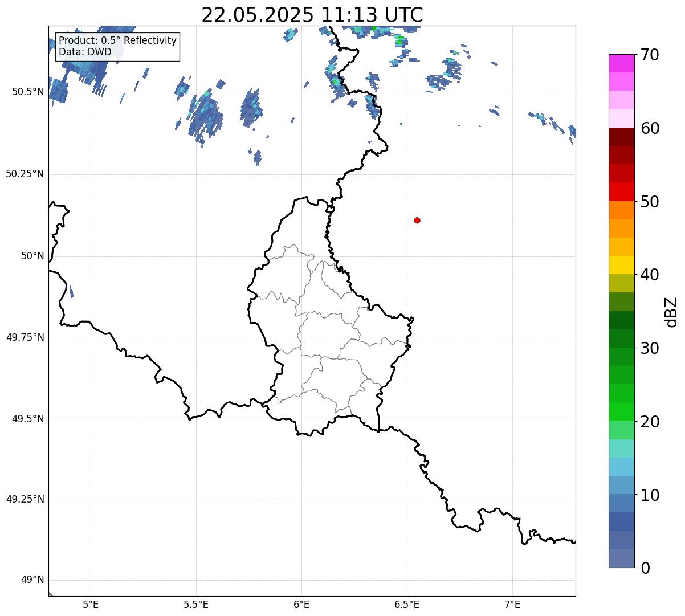685x616 pixels.
Task: Click the plot title '22.05.2025 11:13 UTC'
Action: click(312, 15)
